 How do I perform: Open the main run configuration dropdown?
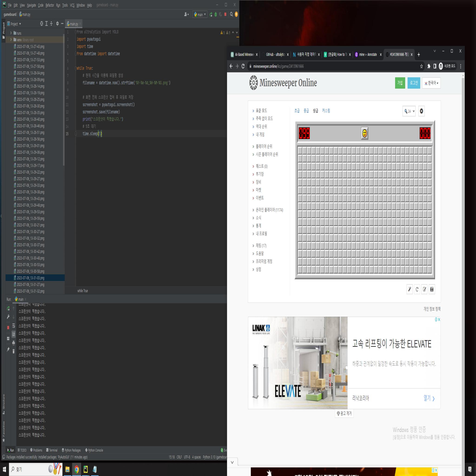tap(200, 15)
